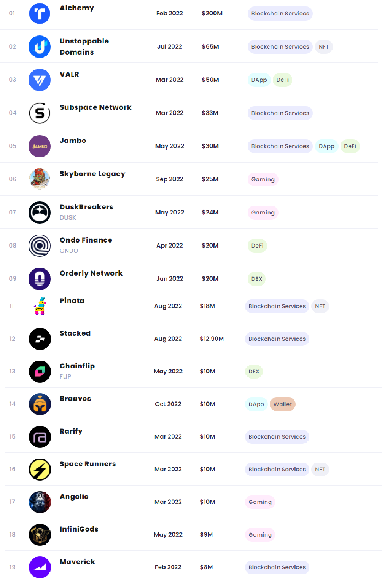
Task: Click the Ondo Finance logo icon
Action: click(40, 246)
